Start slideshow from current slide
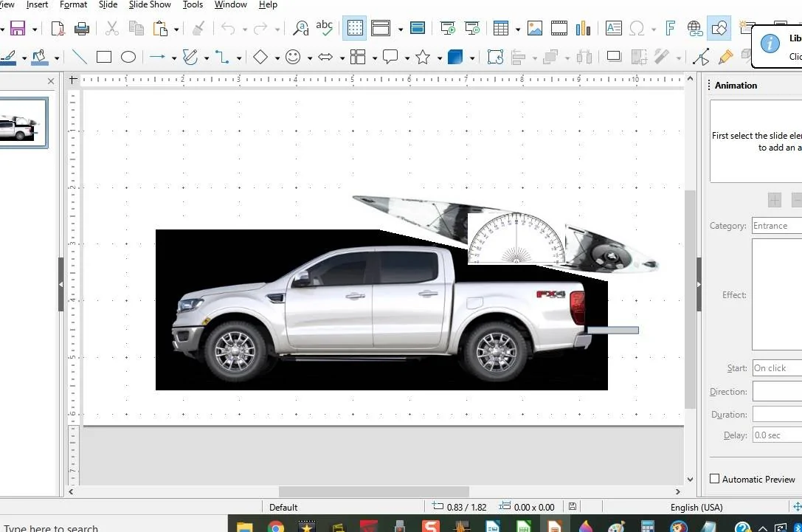Screen dimensions: 802x532 pos(471,28)
